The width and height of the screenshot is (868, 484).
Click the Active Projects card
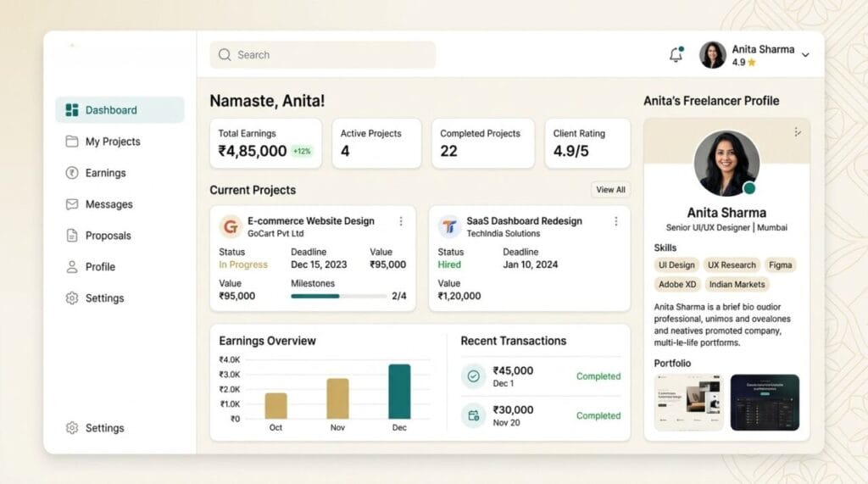[376, 143]
